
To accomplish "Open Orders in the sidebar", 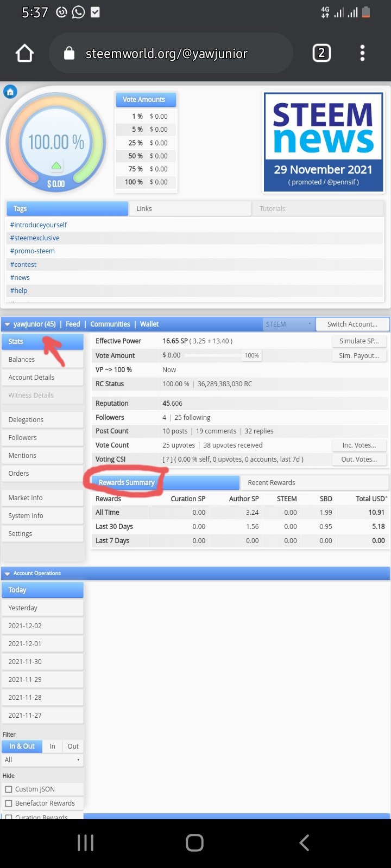I will click(42, 473).
